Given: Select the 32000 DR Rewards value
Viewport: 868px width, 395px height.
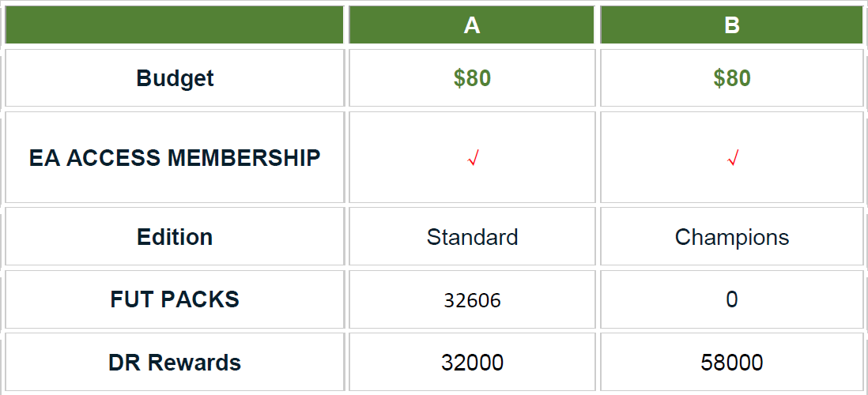Looking at the screenshot, I should [472, 363].
